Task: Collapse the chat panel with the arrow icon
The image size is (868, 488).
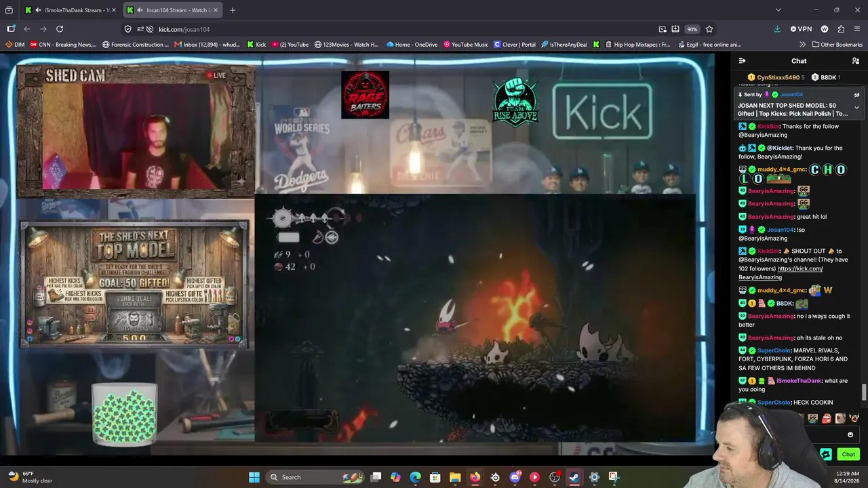Action: pyautogui.click(x=742, y=61)
